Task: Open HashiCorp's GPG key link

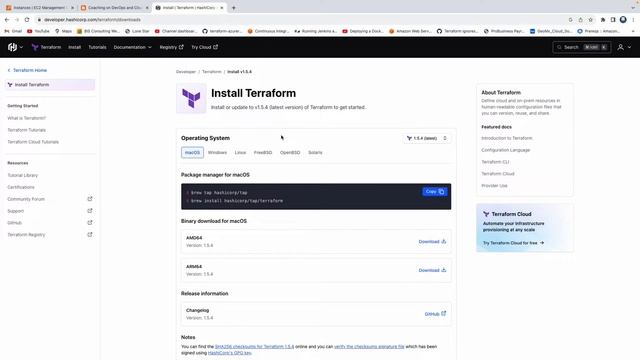Action: 229,353
